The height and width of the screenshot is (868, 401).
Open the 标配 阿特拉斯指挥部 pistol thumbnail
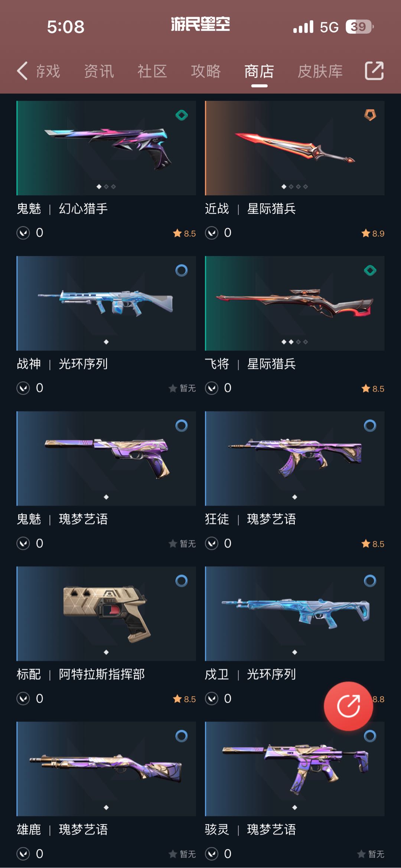(106, 613)
